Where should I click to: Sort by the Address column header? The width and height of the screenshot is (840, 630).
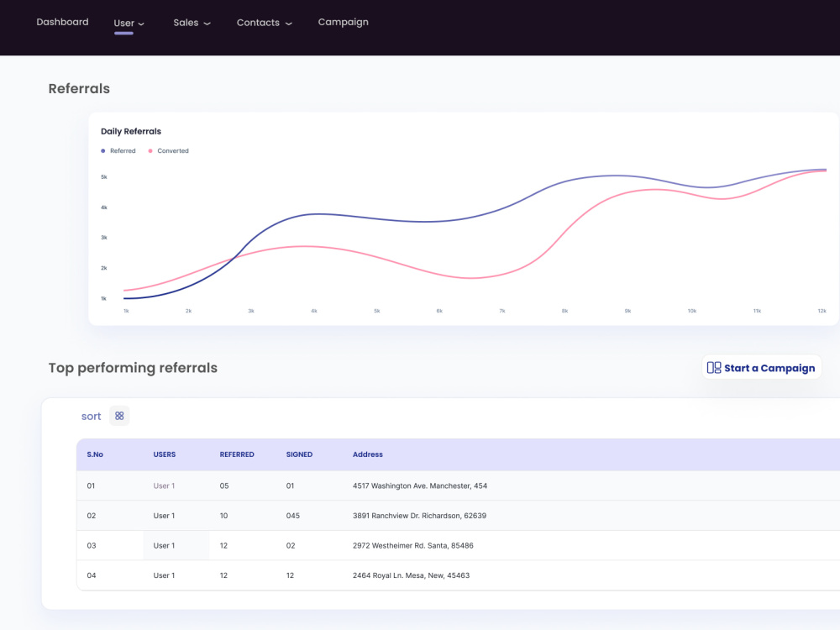368,454
